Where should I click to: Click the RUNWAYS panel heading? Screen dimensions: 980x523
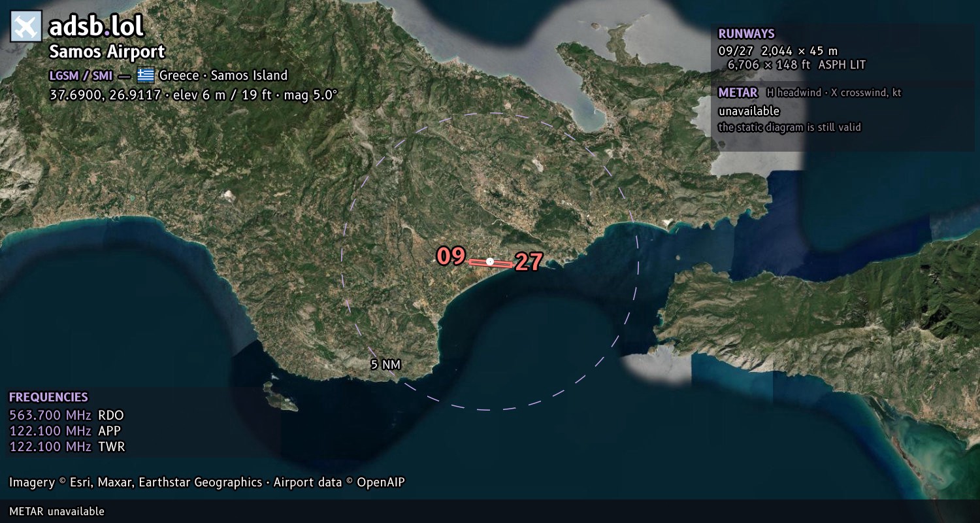(746, 34)
